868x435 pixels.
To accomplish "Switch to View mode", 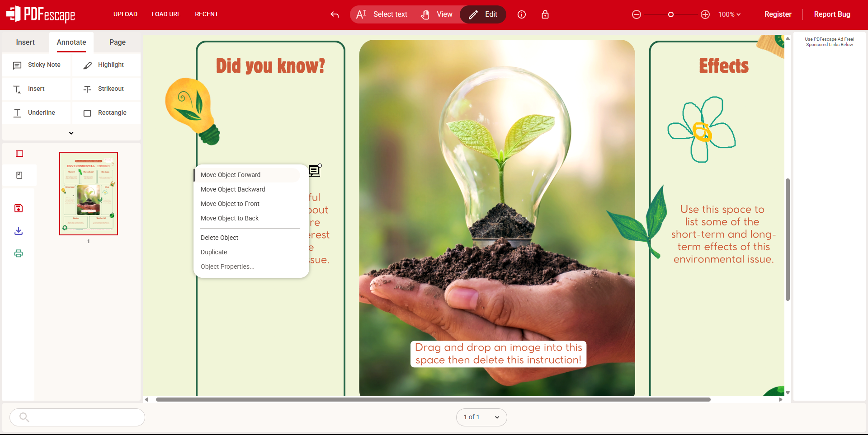I will 437,14.
